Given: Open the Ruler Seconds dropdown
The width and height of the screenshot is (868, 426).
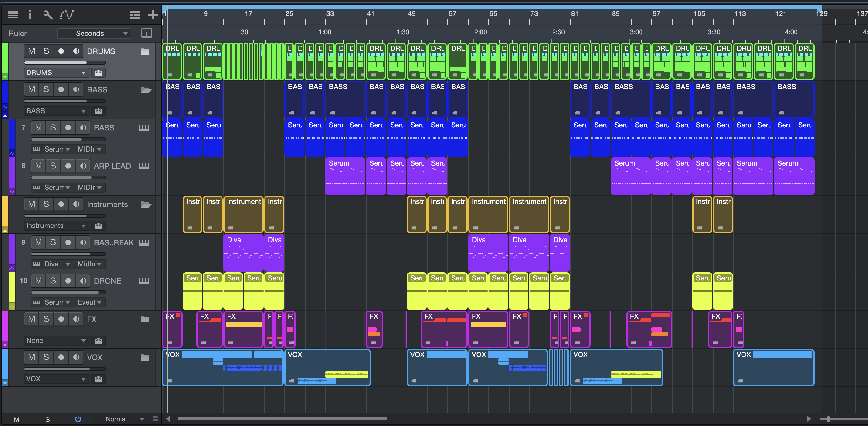Looking at the screenshot, I should tap(94, 33).
